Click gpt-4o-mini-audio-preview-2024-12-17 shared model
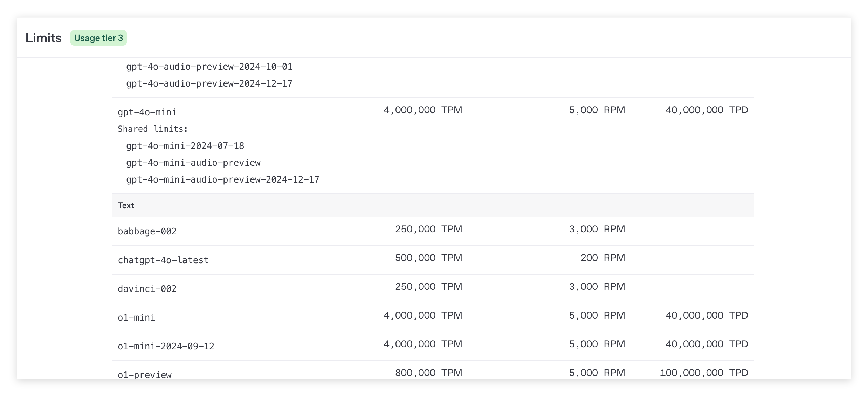868x396 pixels. [223, 179]
